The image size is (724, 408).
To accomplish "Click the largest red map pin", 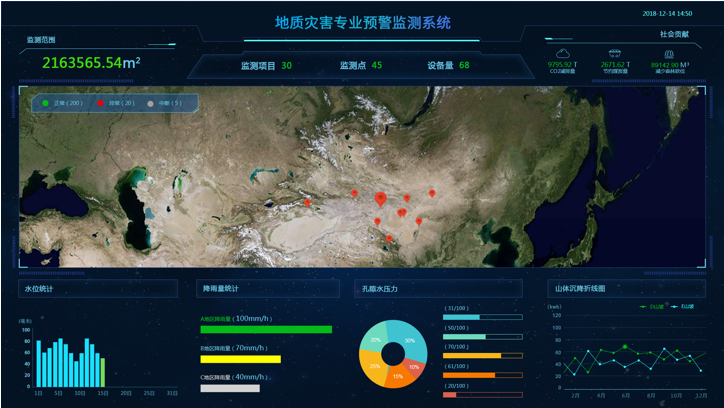I will click(x=380, y=199).
